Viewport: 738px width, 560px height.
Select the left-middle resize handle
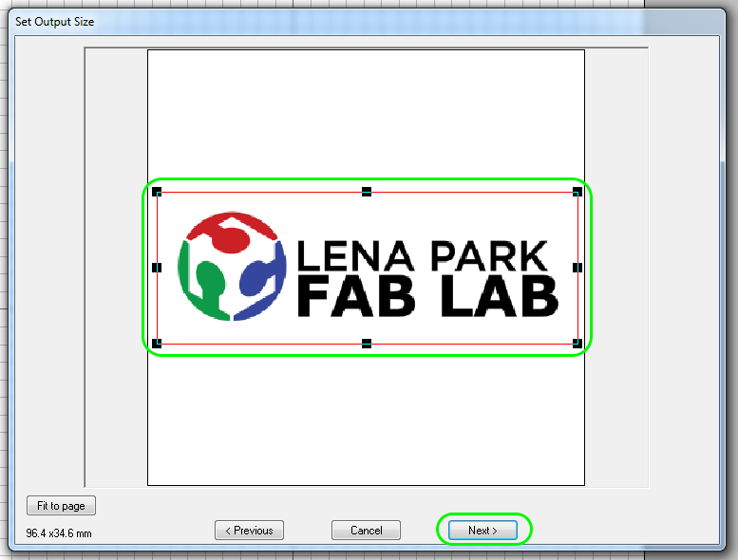tap(157, 268)
